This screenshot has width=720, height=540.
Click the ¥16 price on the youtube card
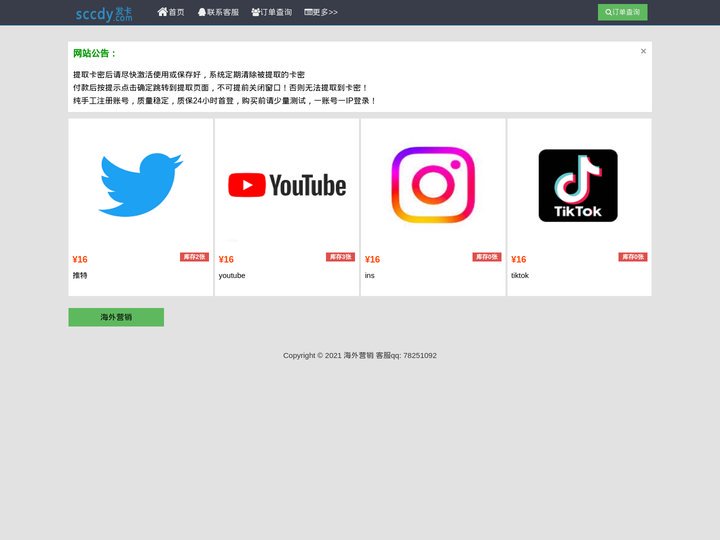[226, 259]
